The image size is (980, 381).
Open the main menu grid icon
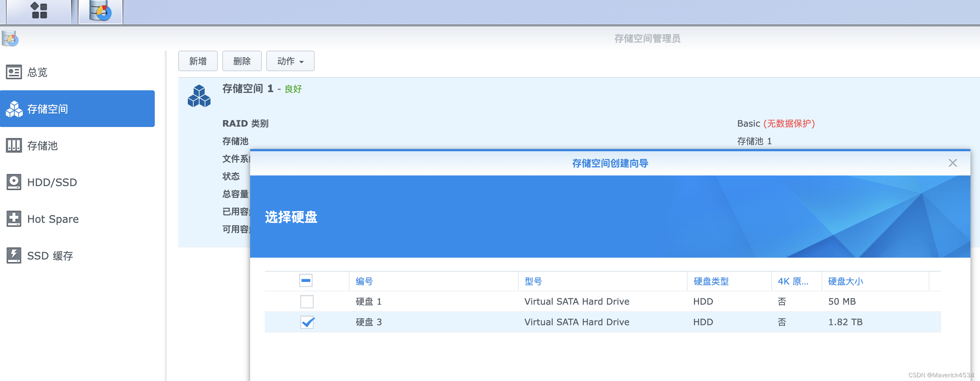39,10
